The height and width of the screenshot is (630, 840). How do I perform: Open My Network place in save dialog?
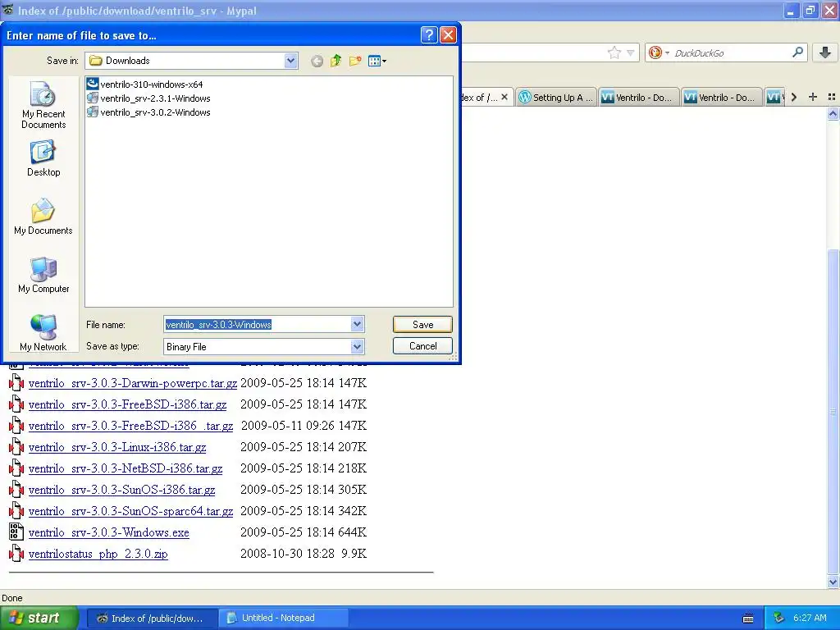[43, 333]
